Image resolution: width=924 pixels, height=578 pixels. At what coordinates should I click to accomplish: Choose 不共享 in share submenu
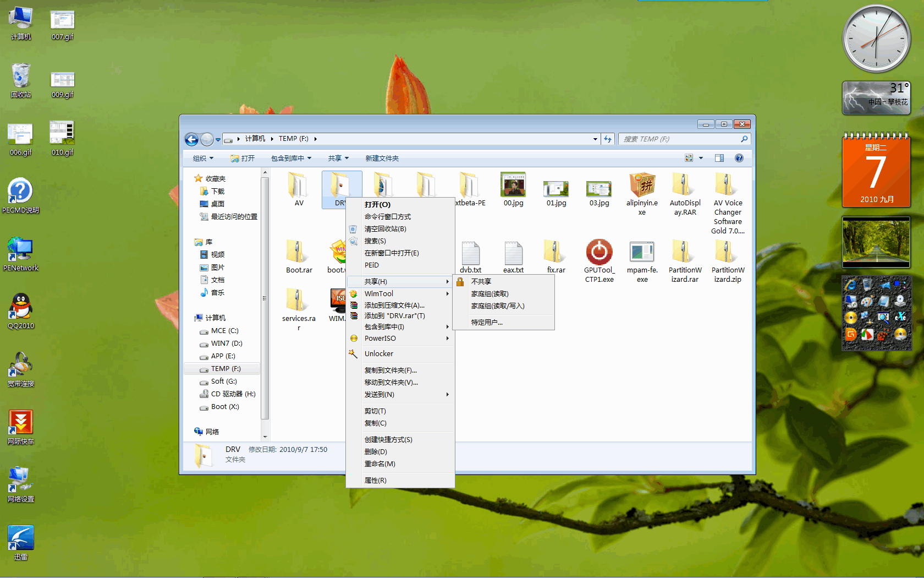point(503,281)
